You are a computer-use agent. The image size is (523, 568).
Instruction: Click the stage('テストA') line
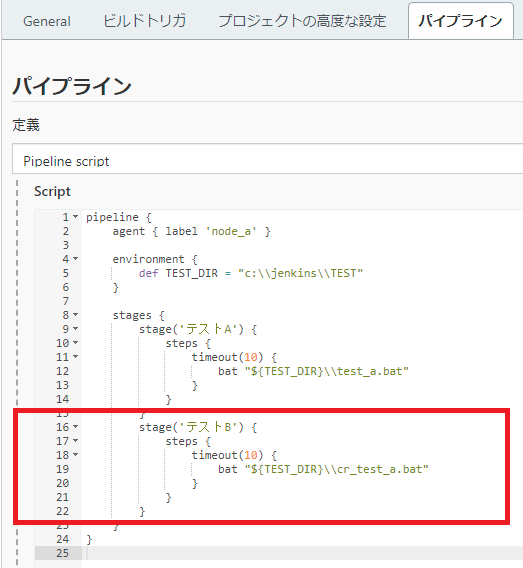pyautogui.click(x=198, y=329)
